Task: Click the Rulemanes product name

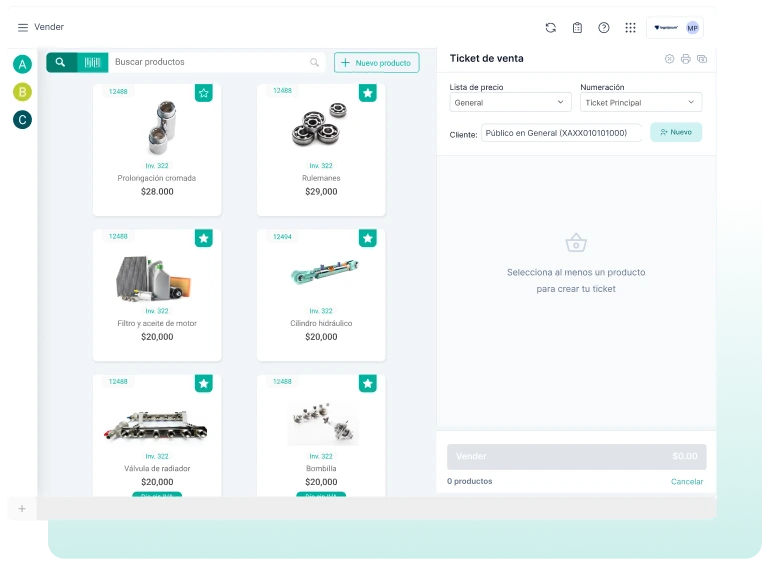Action: point(321,178)
